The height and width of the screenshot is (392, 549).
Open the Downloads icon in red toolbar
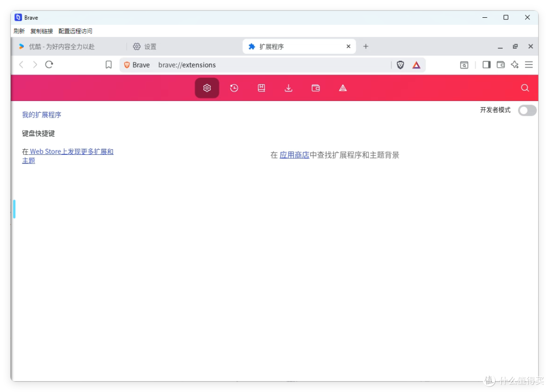coord(289,88)
